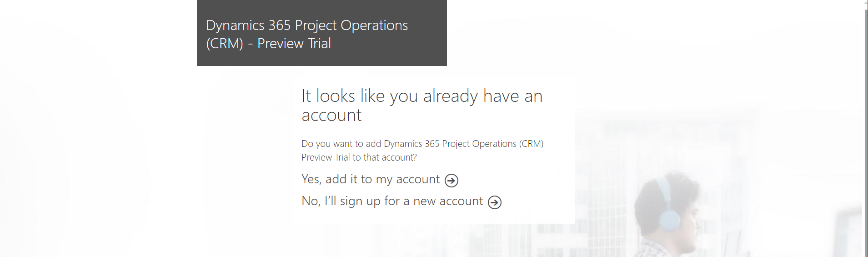868x257 pixels.
Task: Click the word "No," in the second option
Action: 311,201
